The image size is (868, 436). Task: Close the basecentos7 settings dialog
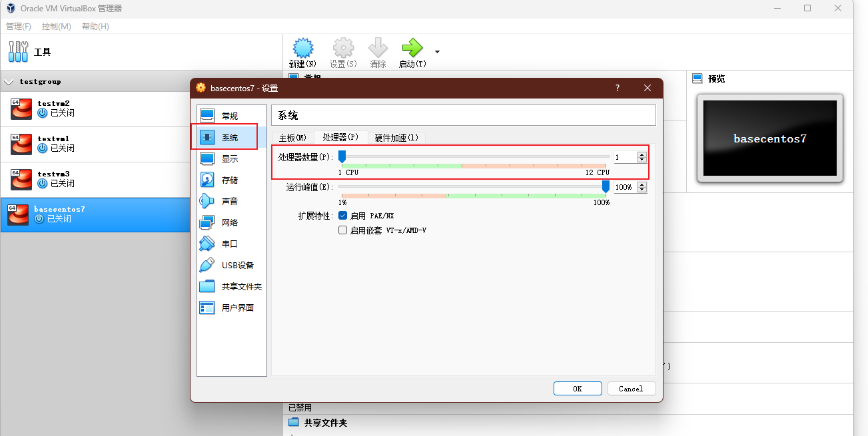click(x=648, y=88)
